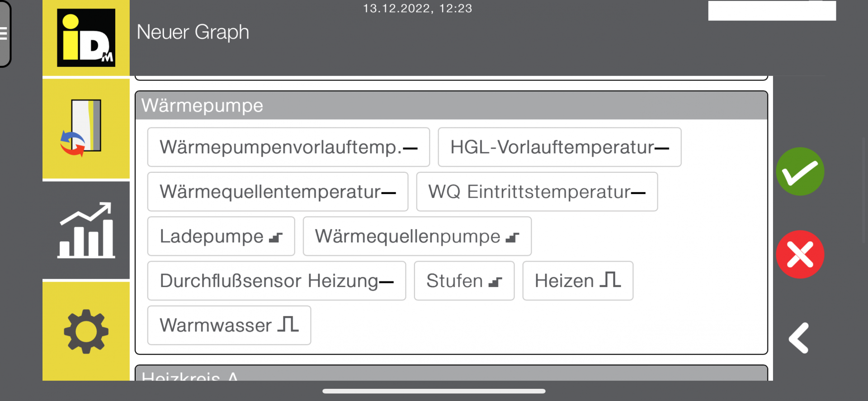Viewport: 868px width, 401px height.
Task: Enable Durchflußsensor Heizung series
Action: 276,281
